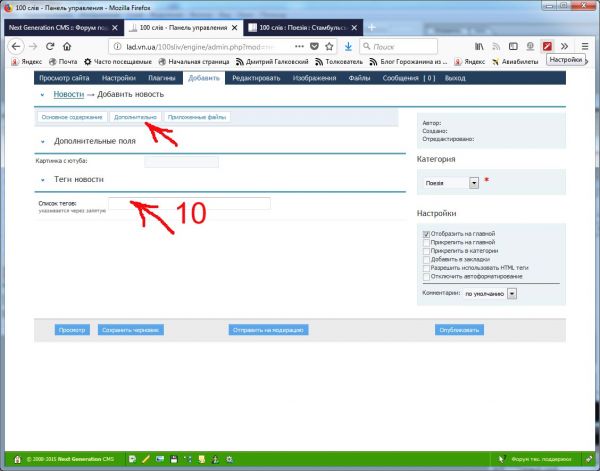Open Плагины menu item
Viewport: 600px width, 471px height.
161,78
